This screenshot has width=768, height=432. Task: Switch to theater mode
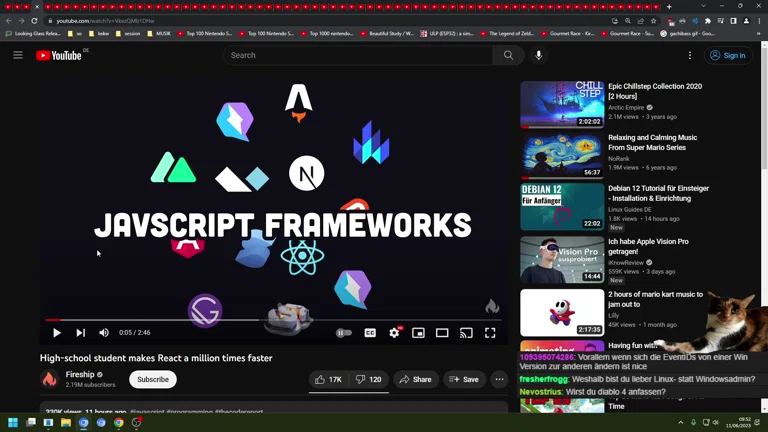[442, 333]
